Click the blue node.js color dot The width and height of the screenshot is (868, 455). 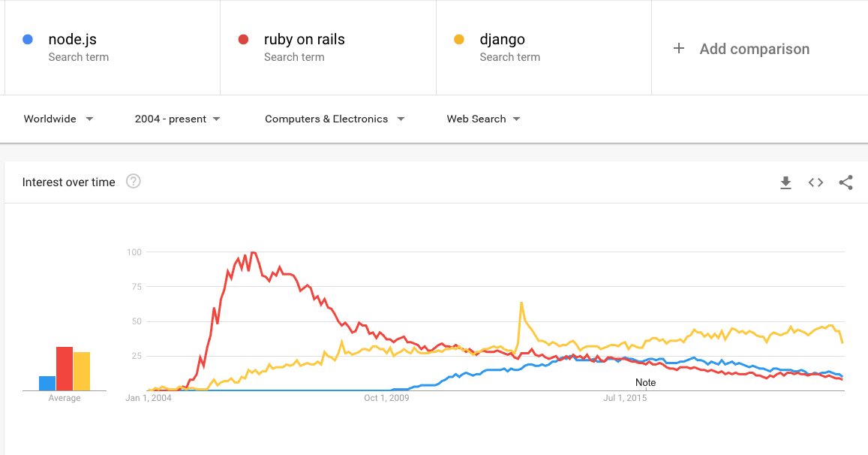tap(28, 40)
